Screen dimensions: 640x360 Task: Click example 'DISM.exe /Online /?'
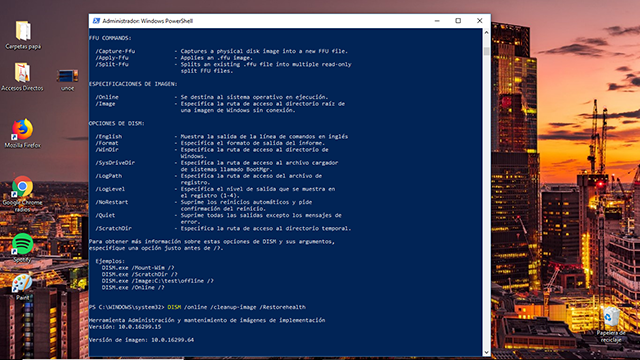pyautogui.click(x=133, y=287)
